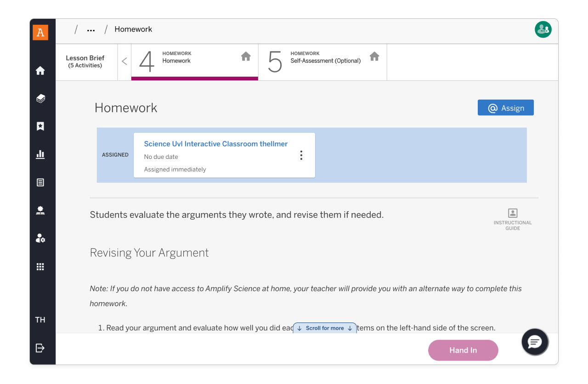The width and height of the screenshot is (588, 384).
Task: Switch to Self-Assessment (Optional) tab
Action: coord(322,62)
